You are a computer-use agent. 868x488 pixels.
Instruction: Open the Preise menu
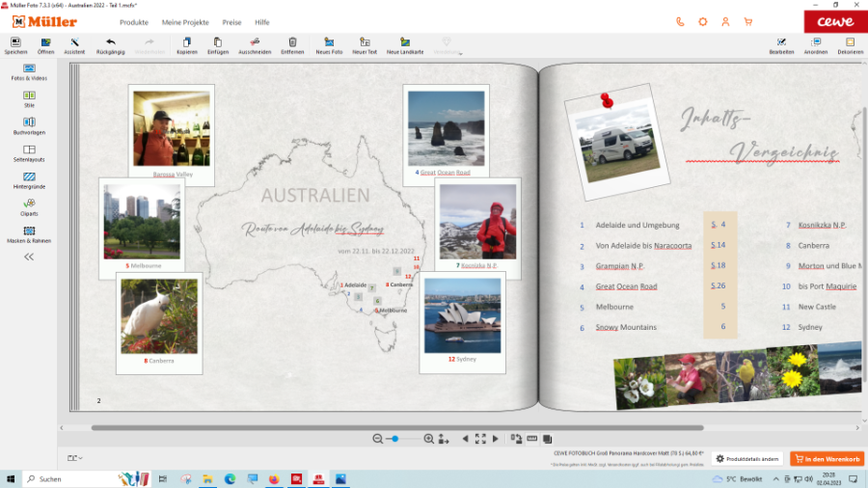point(231,21)
